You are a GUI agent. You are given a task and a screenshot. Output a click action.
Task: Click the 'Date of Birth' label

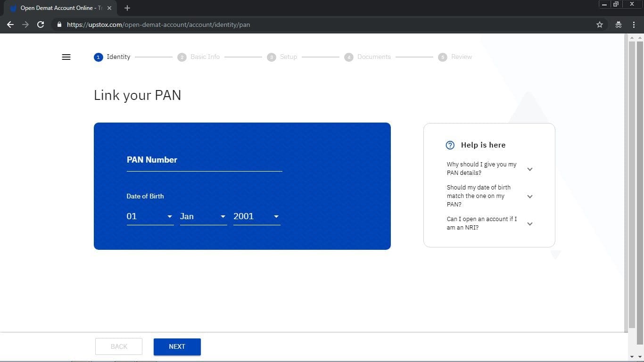(x=145, y=197)
